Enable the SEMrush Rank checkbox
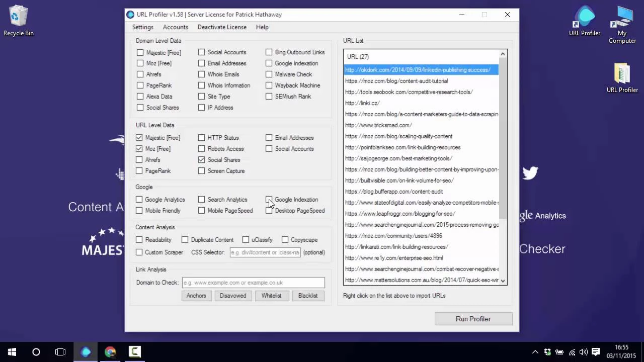The height and width of the screenshot is (362, 644). coord(269,97)
